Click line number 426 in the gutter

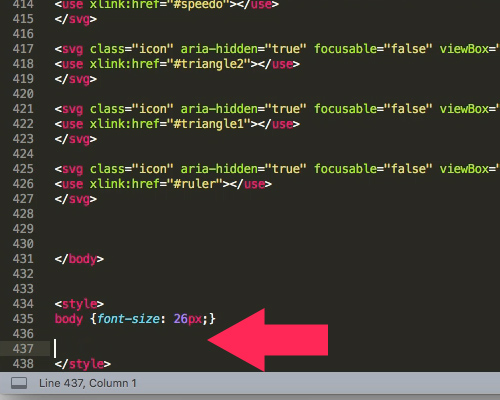[23, 184]
